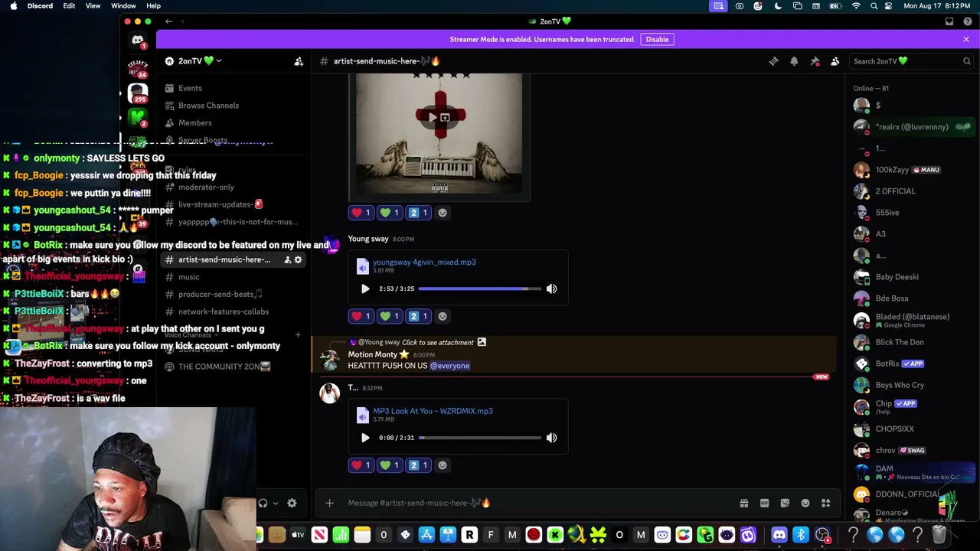Toggle red heart reaction on WZRDMIX message
This screenshot has height=551, width=980.
pyautogui.click(x=361, y=465)
